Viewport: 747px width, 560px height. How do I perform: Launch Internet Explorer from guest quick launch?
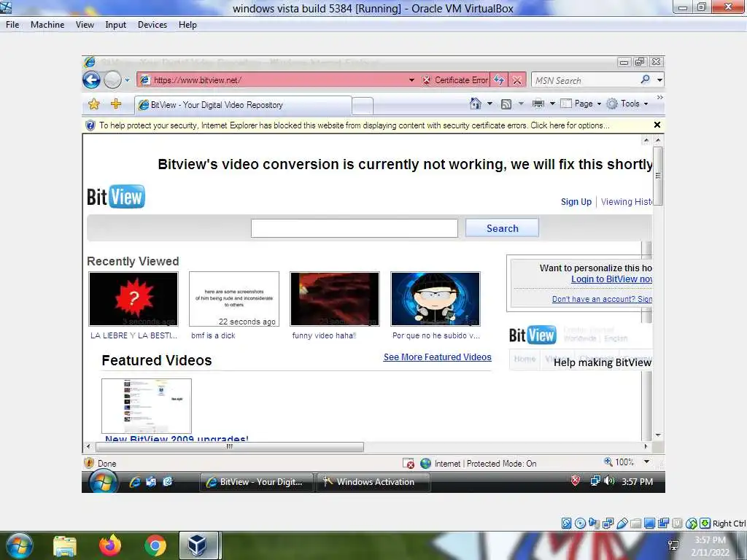point(135,482)
